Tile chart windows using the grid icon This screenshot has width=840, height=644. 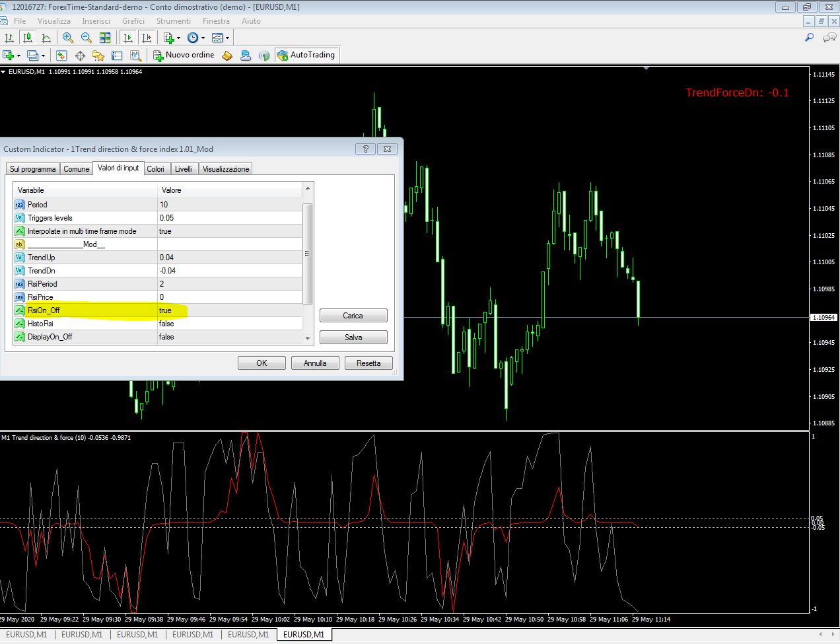click(105, 38)
